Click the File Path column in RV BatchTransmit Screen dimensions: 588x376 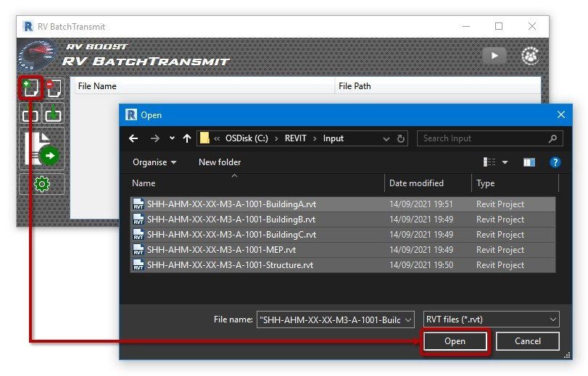point(438,86)
